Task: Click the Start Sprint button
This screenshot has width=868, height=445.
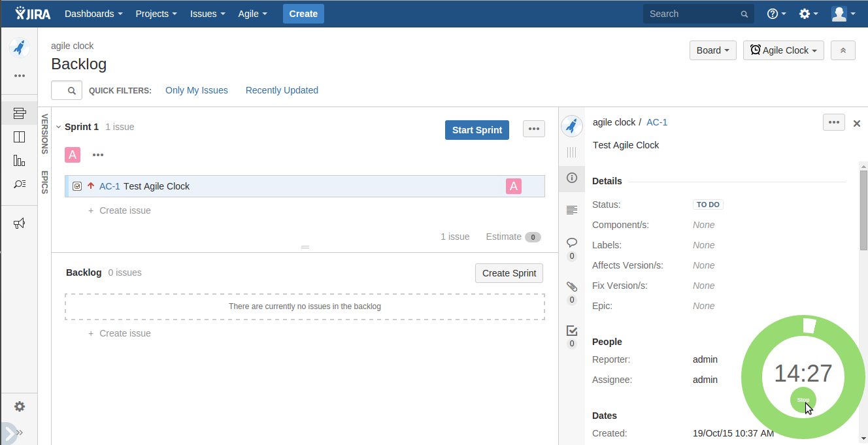Action: coord(477,129)
